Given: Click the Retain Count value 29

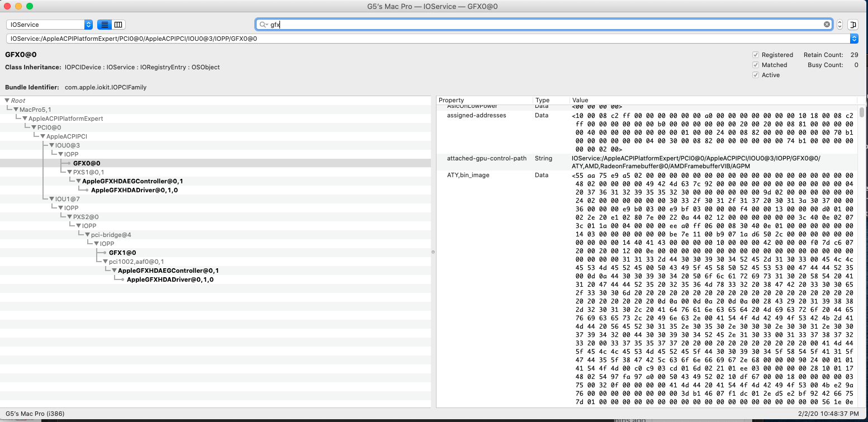Looking at the screenshot, I should [x=854, y=55].
